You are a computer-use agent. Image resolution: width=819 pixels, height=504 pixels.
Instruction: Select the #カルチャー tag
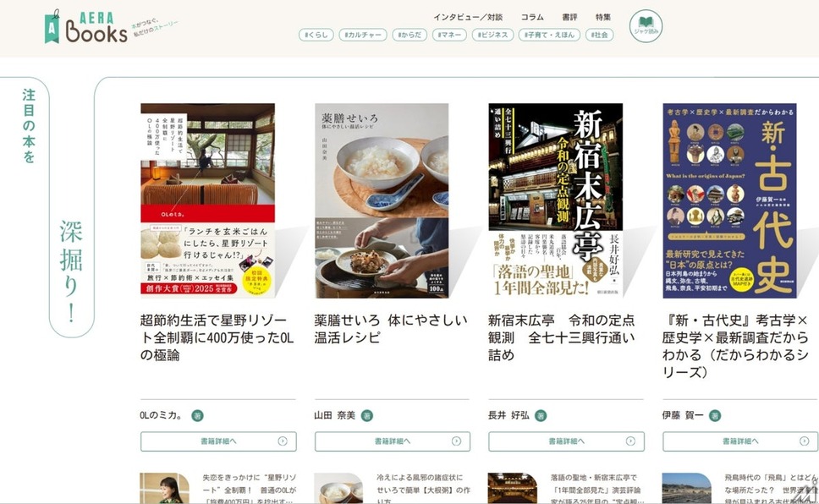tap(363, 35)
